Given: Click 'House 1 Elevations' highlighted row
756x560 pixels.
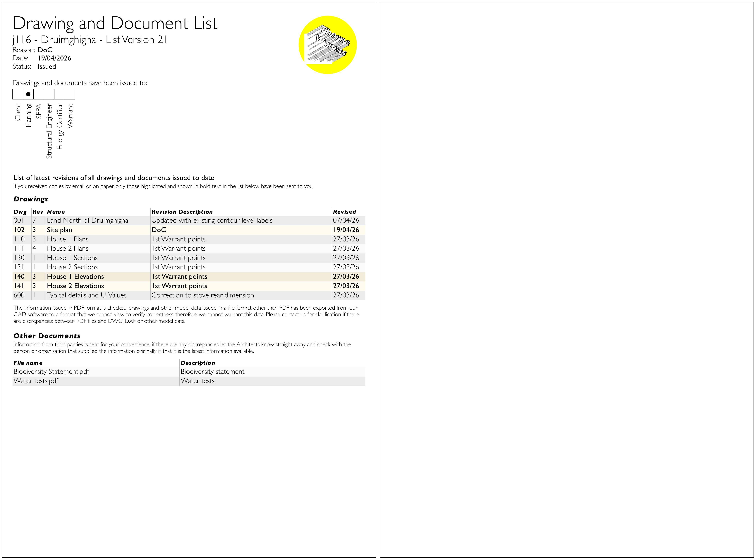Looking at the screenshot, I should pos(189,277).
